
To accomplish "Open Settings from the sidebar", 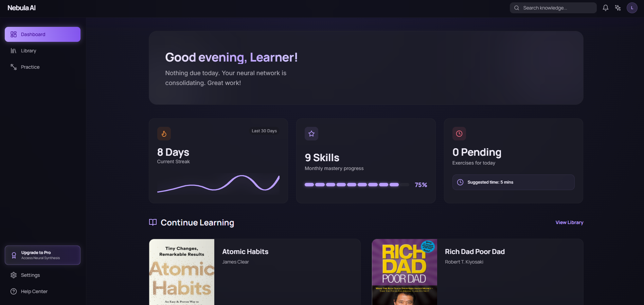I will click(30, 275).
